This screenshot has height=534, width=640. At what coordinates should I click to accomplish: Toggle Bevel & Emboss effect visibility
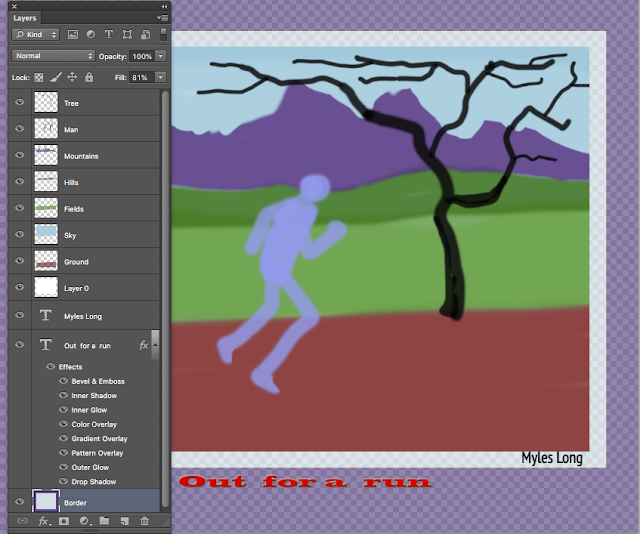63,381
